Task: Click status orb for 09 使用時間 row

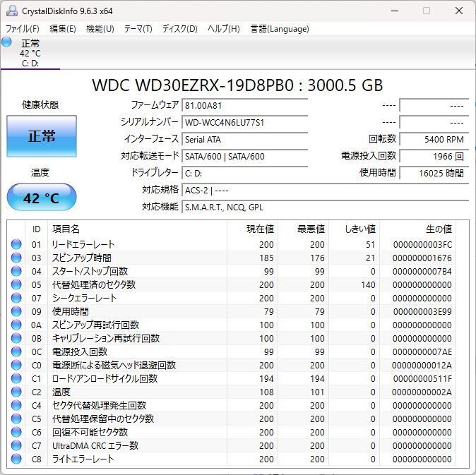Action: point(16,311)
